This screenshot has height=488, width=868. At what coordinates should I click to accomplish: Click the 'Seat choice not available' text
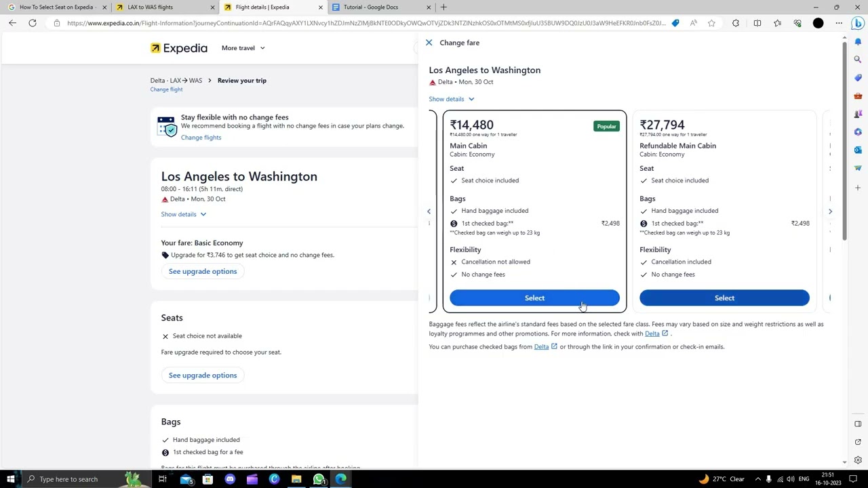tap(207, 336)
